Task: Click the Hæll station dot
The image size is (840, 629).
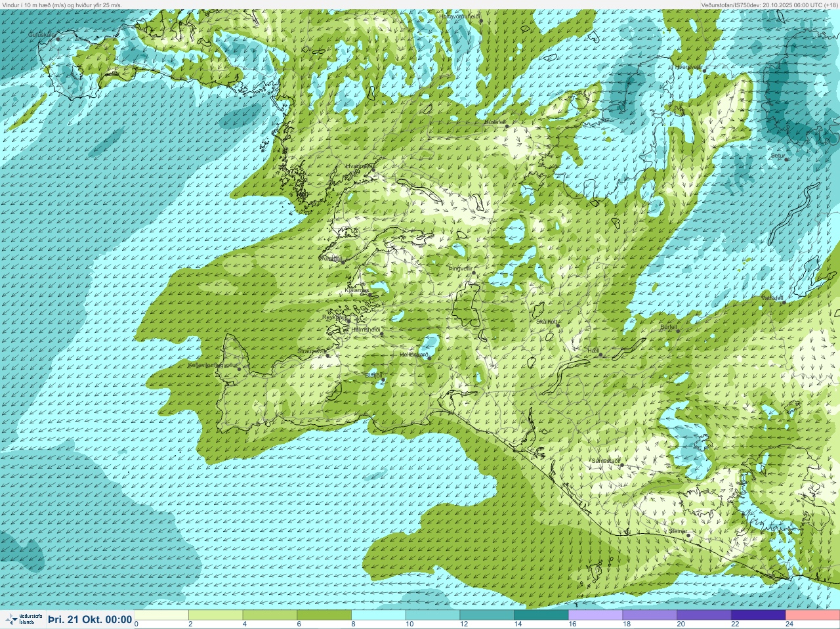Action: [600, 355]
